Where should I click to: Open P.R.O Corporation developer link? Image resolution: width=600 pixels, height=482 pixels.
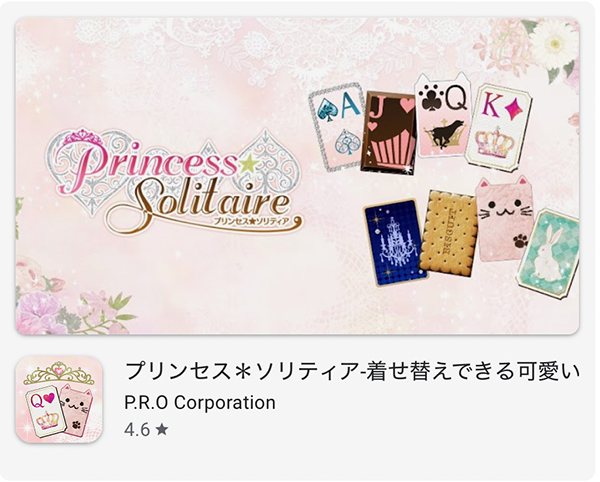(x=200, y=402)
